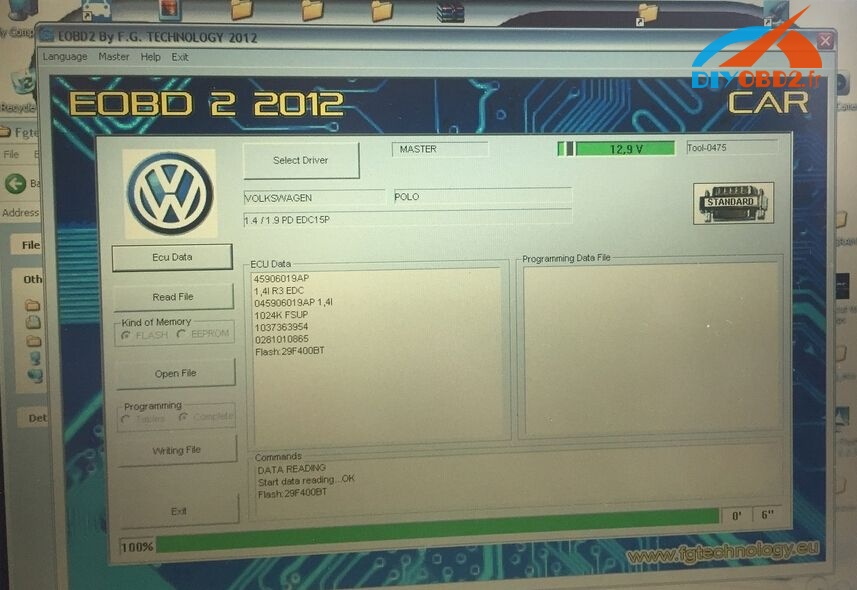Open the stacked books desktop icon
The height and width of the screenshot is (590, 857).
point(450,11)
